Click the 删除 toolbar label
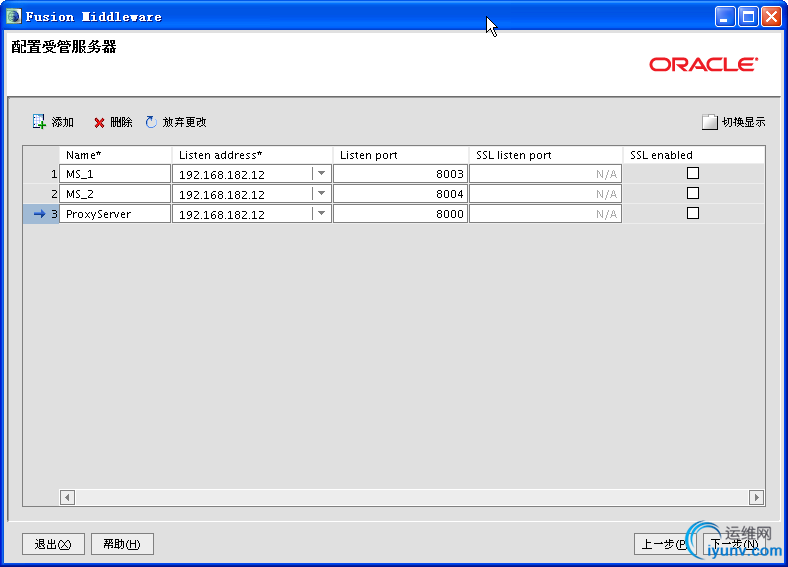 click(x=121, y=122)
